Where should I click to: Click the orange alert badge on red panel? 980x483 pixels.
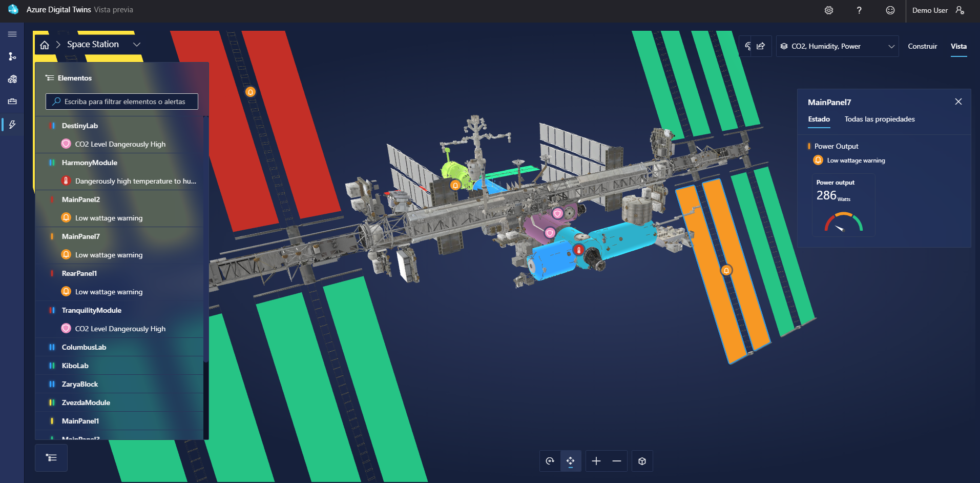(x=251, y=92)
